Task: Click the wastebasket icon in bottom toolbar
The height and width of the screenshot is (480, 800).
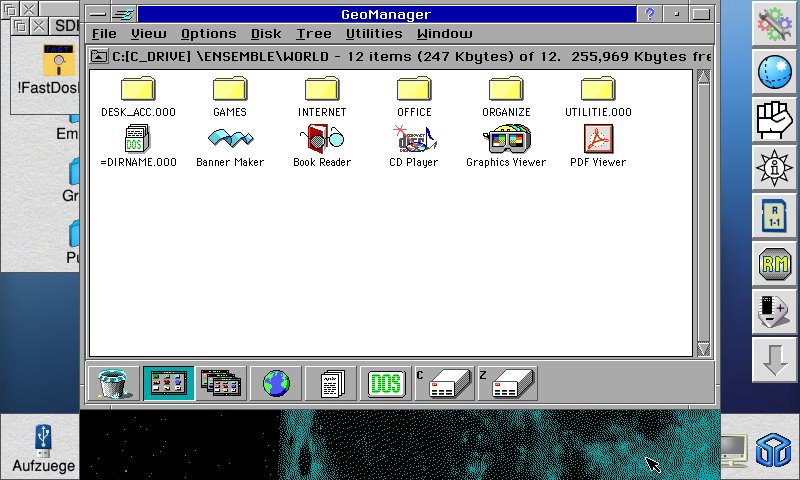Action: point(114,382)
